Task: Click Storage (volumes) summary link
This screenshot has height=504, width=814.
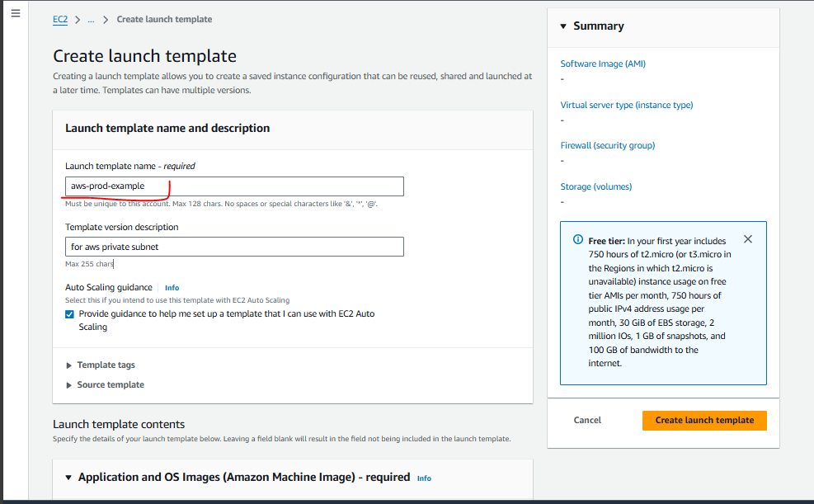Action: [x=596, y=186]
